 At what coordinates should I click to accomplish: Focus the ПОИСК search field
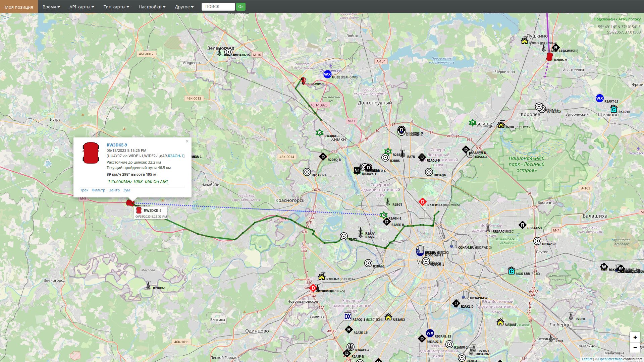(x=218, y=7)
